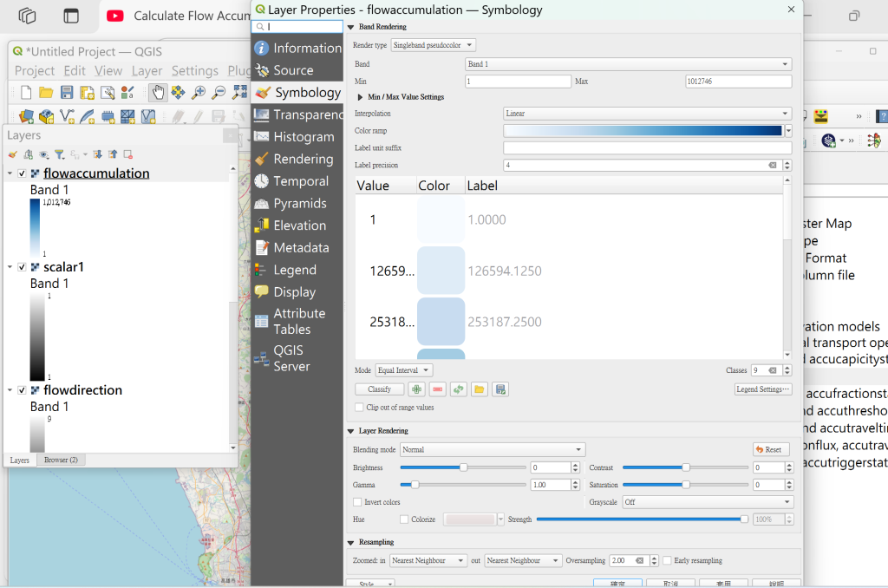Adjust the Brightness slider handle

click(463, 467)
